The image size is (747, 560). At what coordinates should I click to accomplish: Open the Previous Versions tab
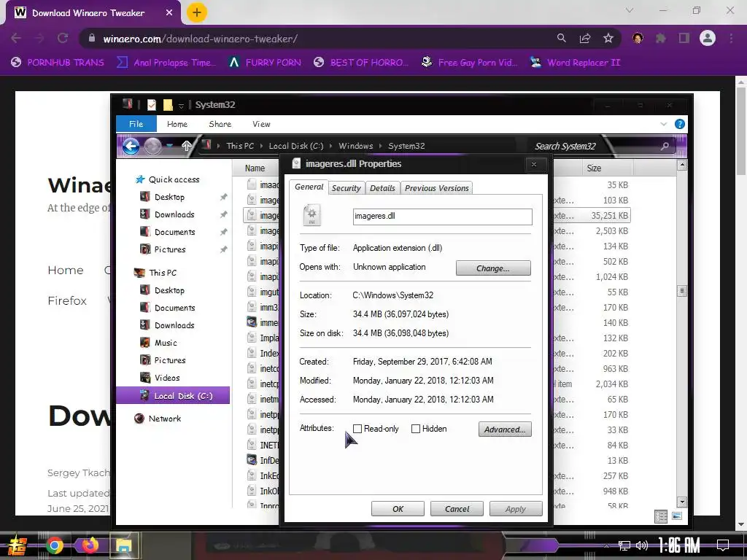(x=437, y=188)
